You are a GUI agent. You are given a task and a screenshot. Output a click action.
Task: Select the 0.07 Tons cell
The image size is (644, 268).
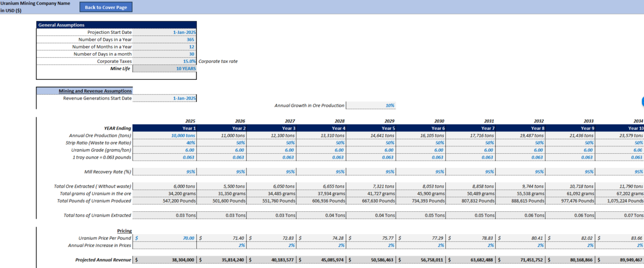click(619, 215)
